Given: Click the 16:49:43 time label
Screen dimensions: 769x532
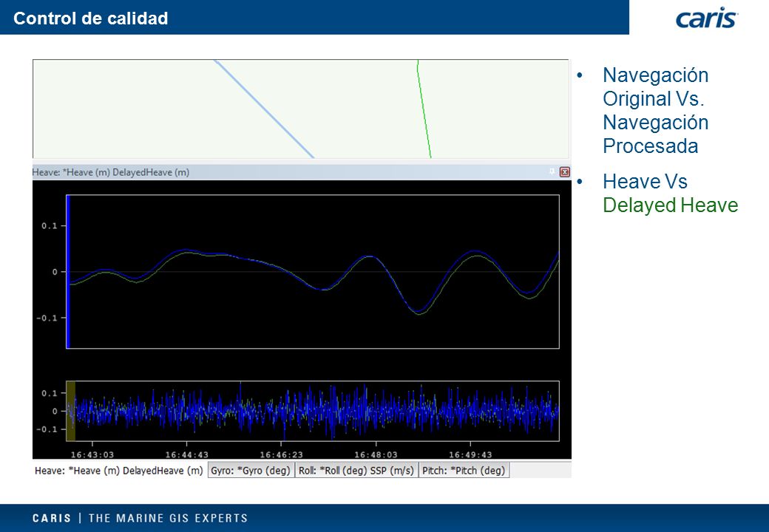Looking at the screenshot, I should coord(470,454).
